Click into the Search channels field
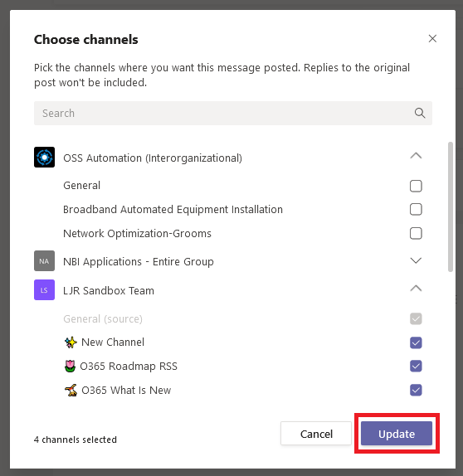The height and width of the screenshot is (476, 463). click(233, 113)
